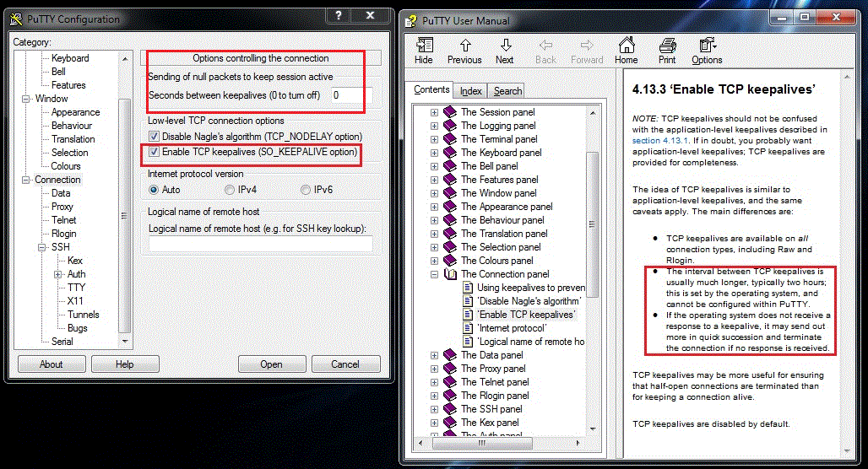This screenshot has height=469, width=868.
Task: Click the question mark help button in title bar
Action: tap(339, 15)
